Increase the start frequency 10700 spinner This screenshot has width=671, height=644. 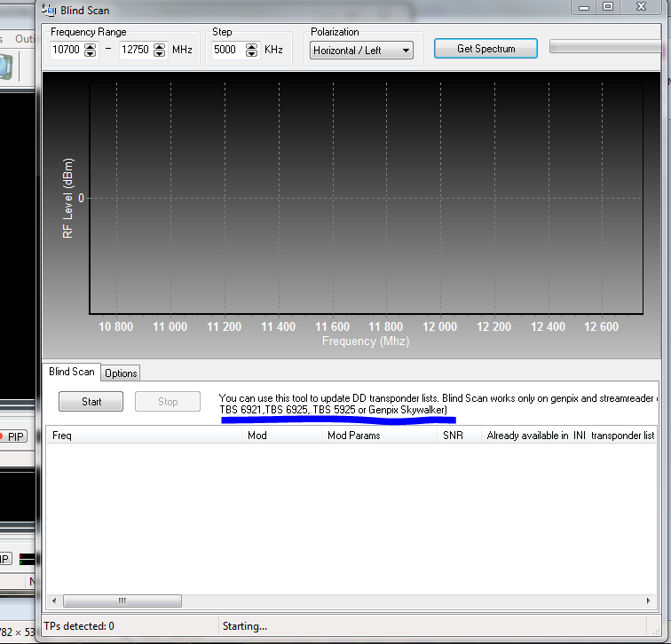[x=90, y=46]
